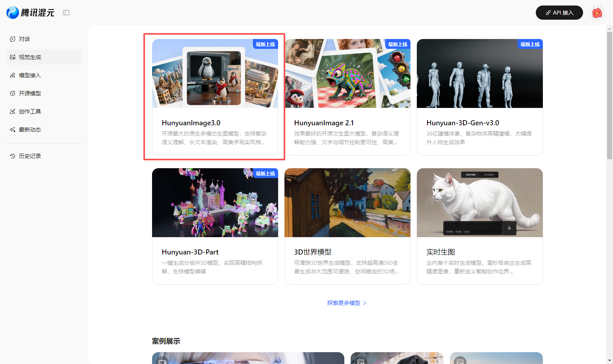
Task: Click the 案例展示 section heading
Action: click(166, 341)
